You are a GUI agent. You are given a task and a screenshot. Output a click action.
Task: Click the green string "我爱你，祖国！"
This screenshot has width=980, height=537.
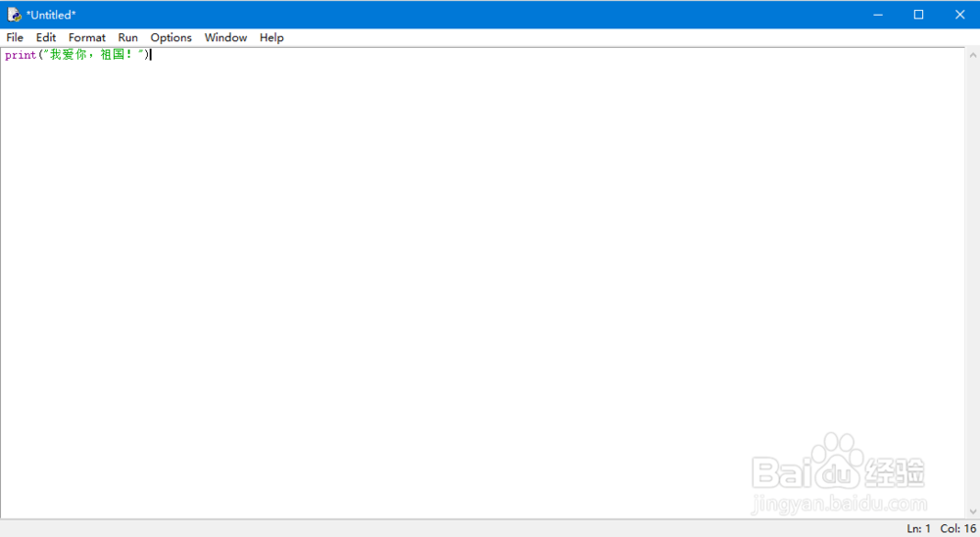[93, 55]
